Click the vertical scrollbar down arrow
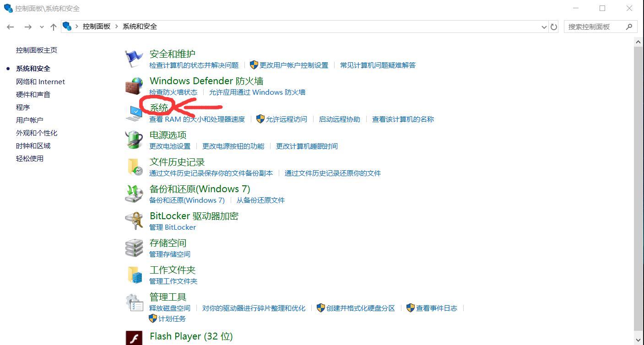The image size is (644, 345). (639, 340)
